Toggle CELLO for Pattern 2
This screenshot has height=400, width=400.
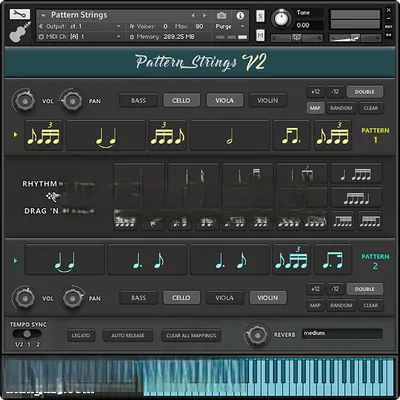pos(181,298)
